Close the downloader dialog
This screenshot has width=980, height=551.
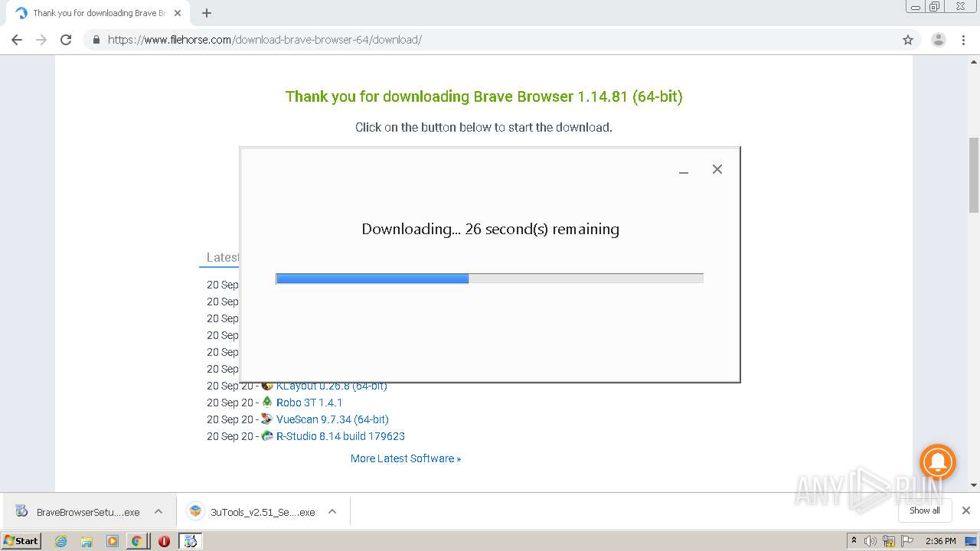tap(717, 169)
